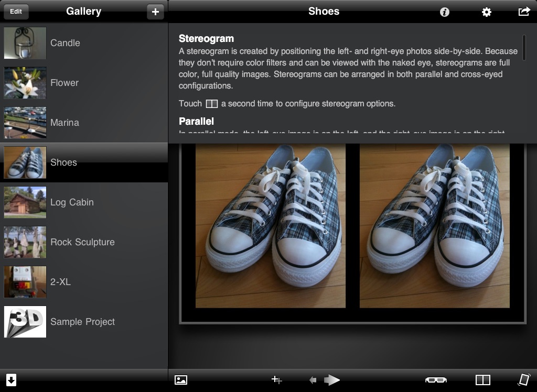Viewport: 537px width, 392px height.
Task: Select the Candle project
Action: (x=84, y=43)
